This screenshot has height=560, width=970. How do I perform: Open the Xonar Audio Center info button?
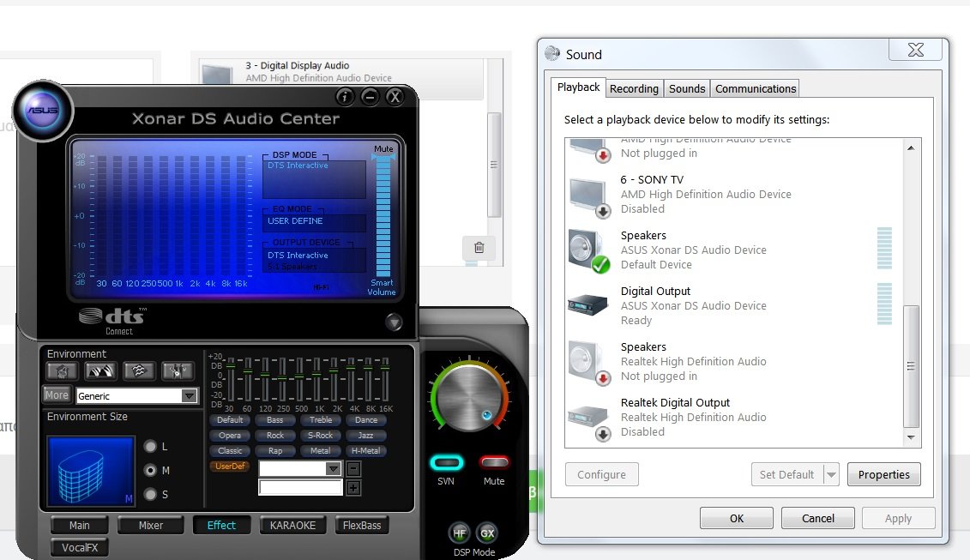tap(345, 97)
